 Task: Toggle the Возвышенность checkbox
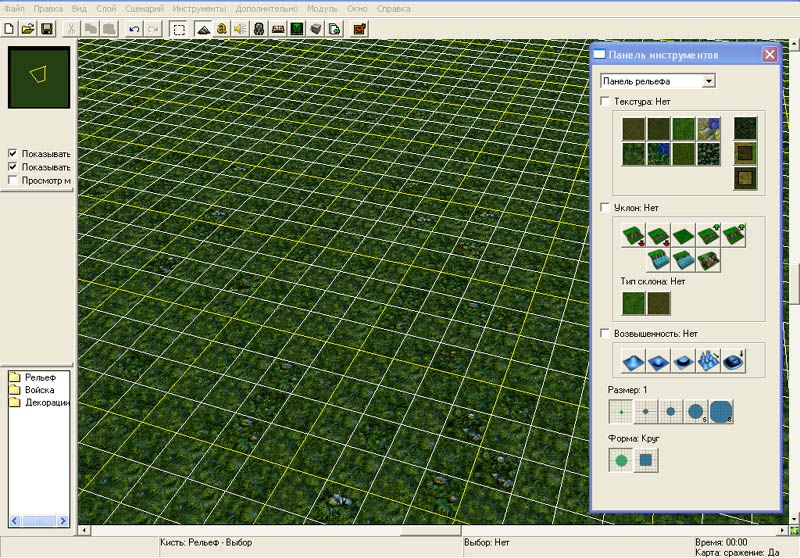pos(604,333)
